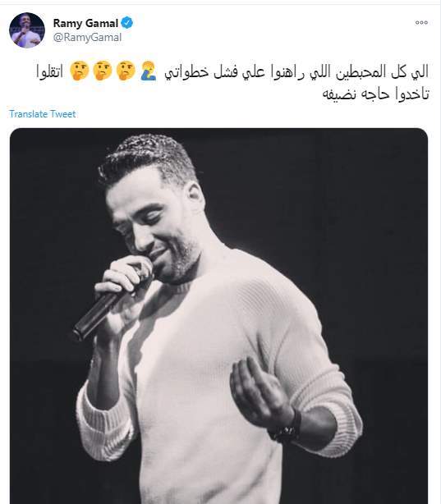Click the Arabic phrase starting with الي كل المحبطين
Screen dimensions: 441x504
pos(296,71)
